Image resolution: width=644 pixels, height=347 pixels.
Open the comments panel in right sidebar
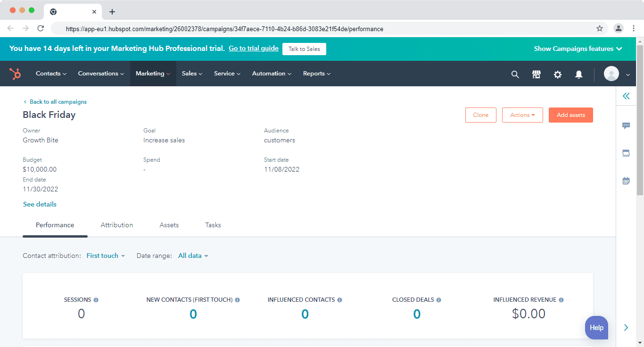(x=626, y=125)
